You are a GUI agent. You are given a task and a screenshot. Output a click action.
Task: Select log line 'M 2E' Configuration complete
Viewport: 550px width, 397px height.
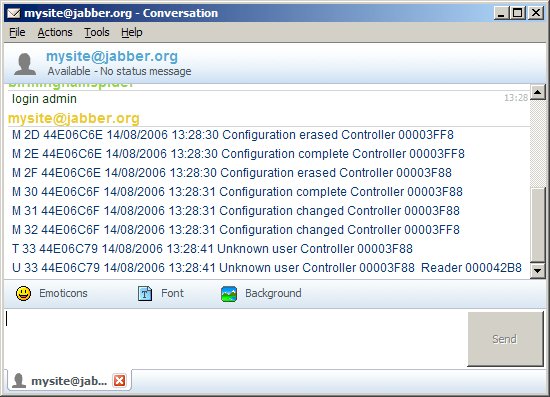click(x=238, y=154)
